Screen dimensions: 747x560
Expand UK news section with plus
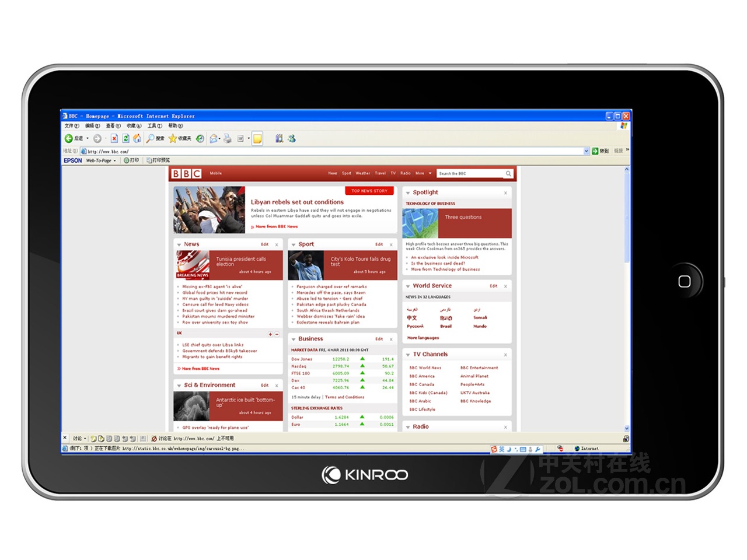(x=270, y=334)
